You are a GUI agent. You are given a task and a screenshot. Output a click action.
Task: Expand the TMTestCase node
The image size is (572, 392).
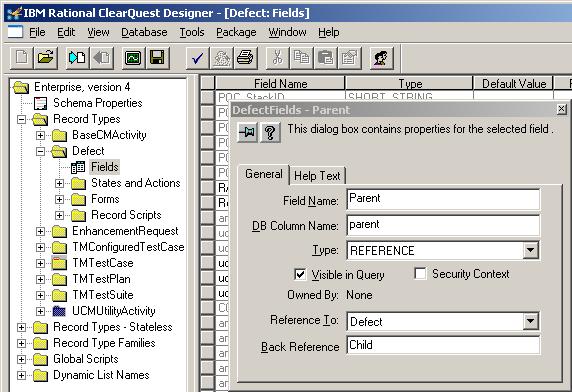[x=40, y=263]
